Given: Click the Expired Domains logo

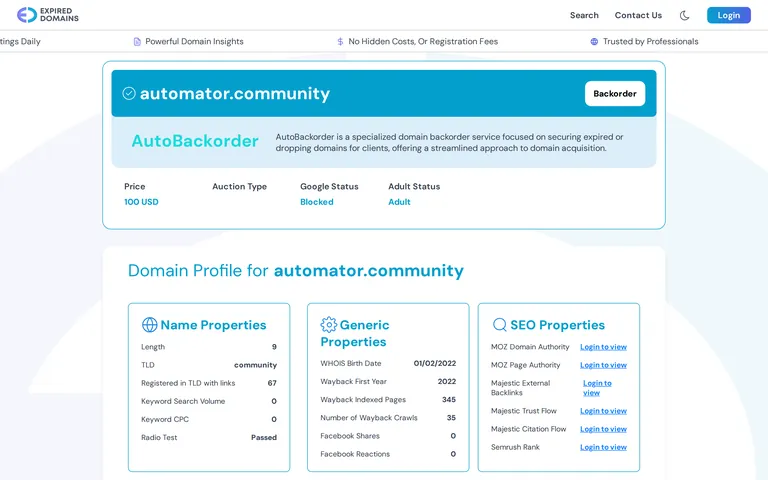Looking at the screenshot, I should click(x=48, y=15).
